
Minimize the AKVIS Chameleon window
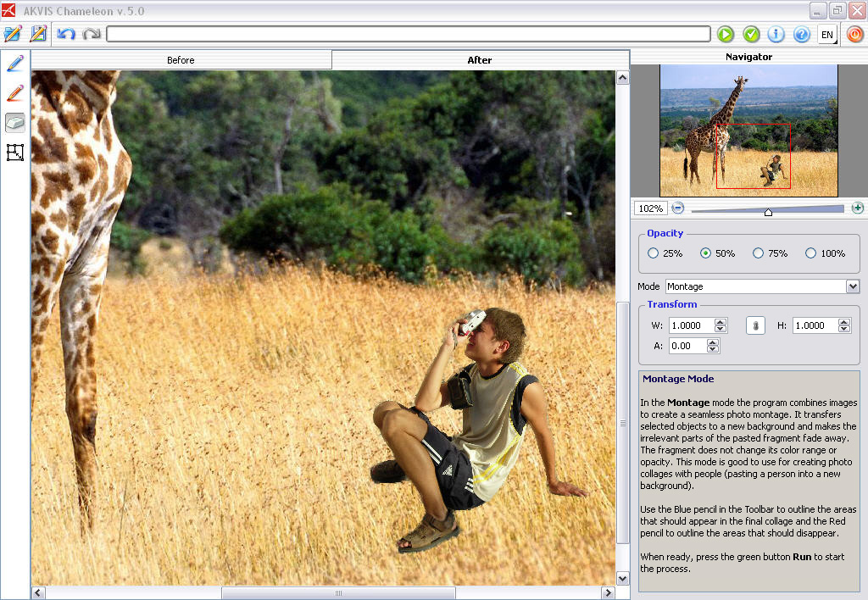(818, 10)
